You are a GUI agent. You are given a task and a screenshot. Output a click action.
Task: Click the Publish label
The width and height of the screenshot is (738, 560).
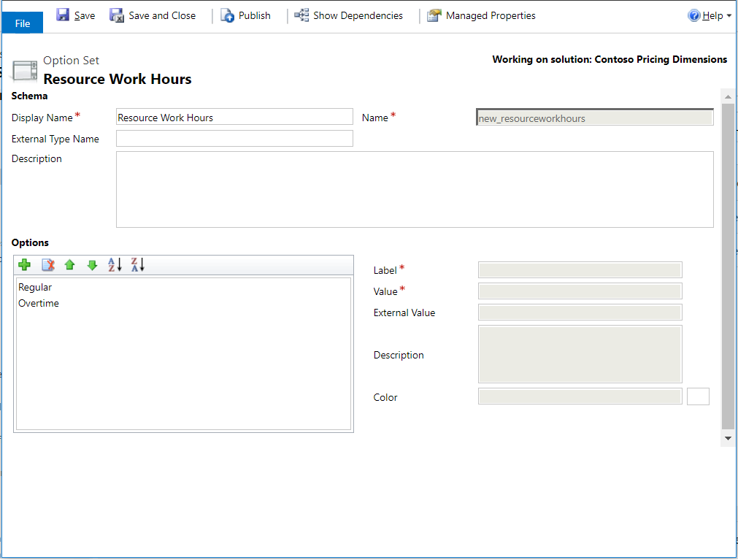point(254,15)
